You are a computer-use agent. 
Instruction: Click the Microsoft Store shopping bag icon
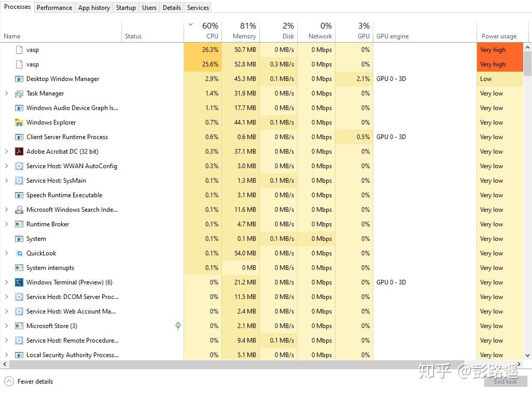coord(19,325)
